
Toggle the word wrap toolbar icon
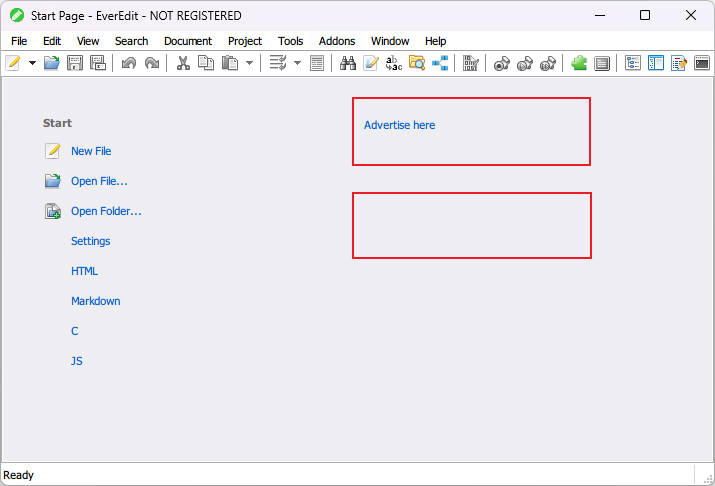point(278,63)
